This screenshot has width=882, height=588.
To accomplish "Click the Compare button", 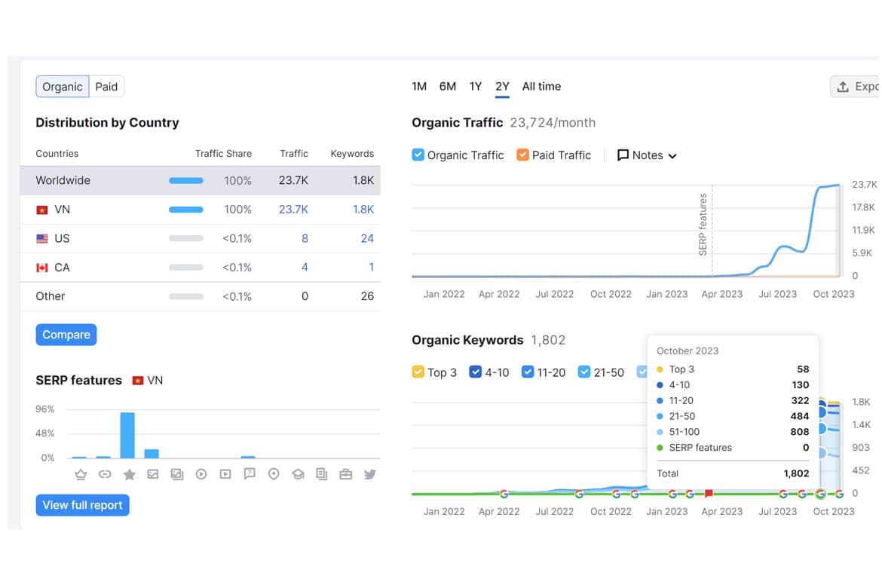I will point(66,335).
